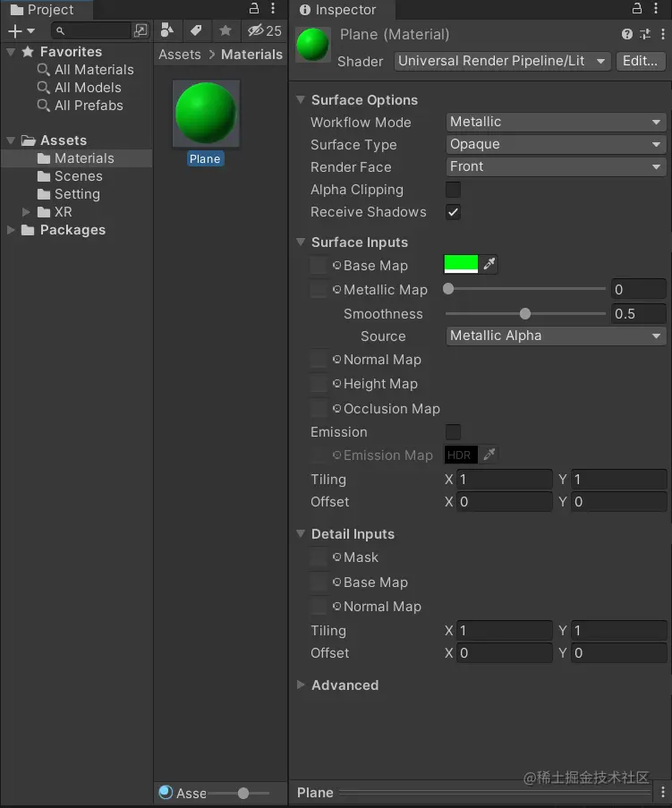Click the preview bar three-dot menu at the bottom

click(663, 793)
